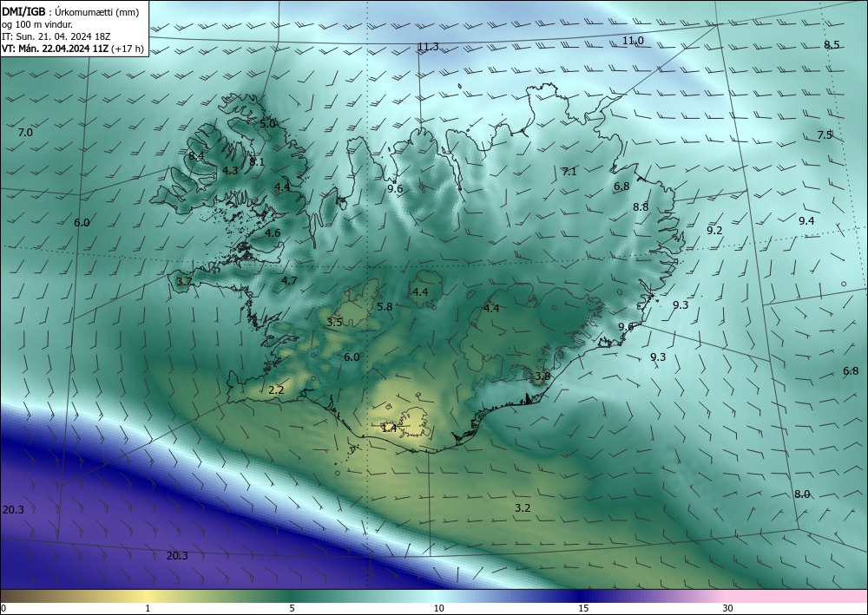Click the 4.7 value label
868x615 pixels.
[x=289, y=281]
